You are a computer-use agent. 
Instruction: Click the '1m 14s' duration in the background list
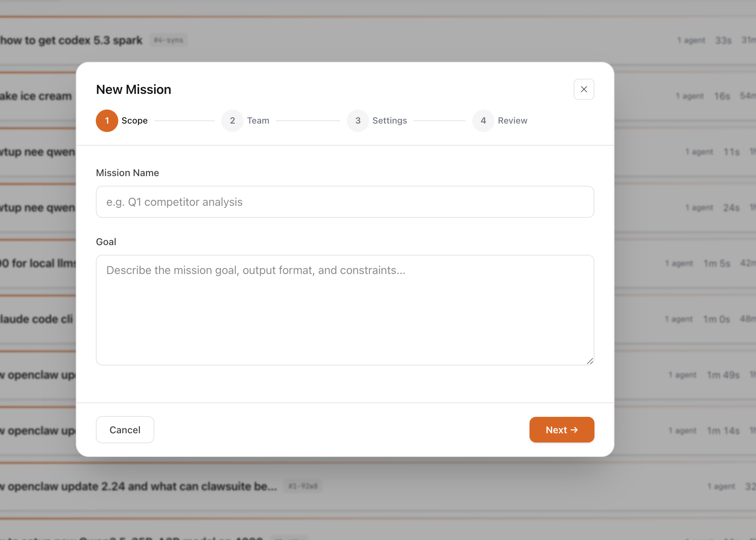click(x=723, y=431)
